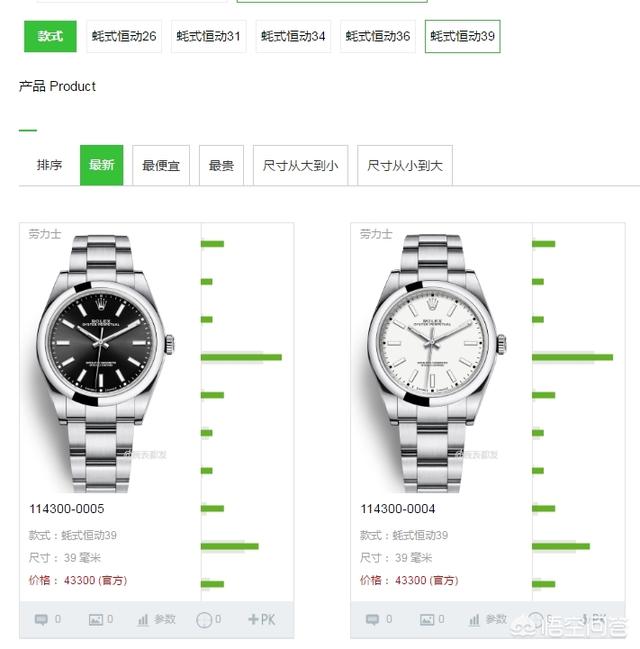This screenshot has height=649, width=640.
Task: Sort by 尺寸从小到大
Action: pyautogui.click(x=405, y=165)
